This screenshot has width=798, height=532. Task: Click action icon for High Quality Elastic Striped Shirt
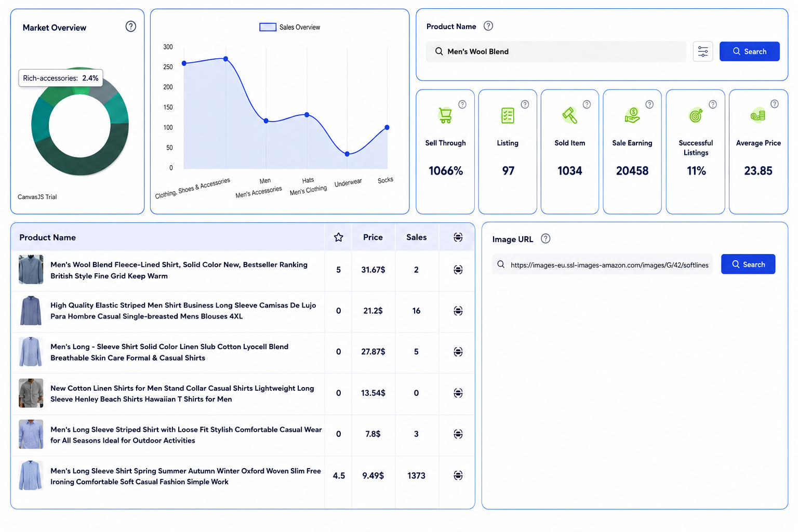458,311
